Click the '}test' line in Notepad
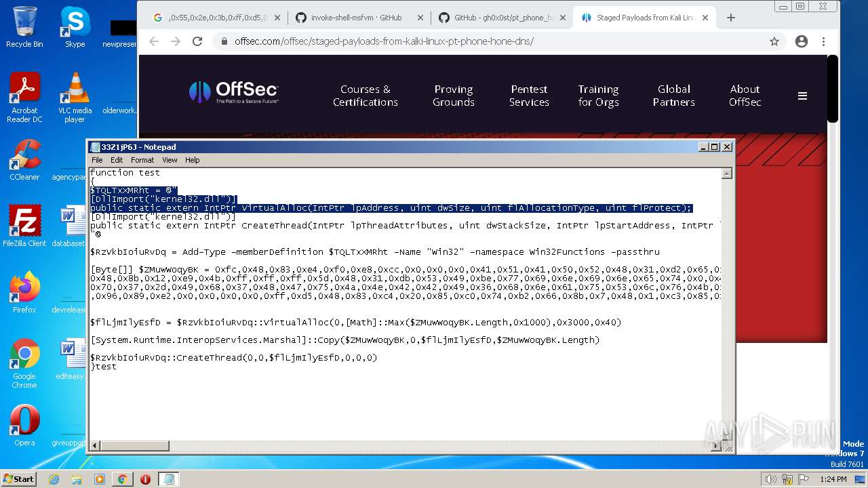Screen dimensions: 868x488 [x=104, y=367]
